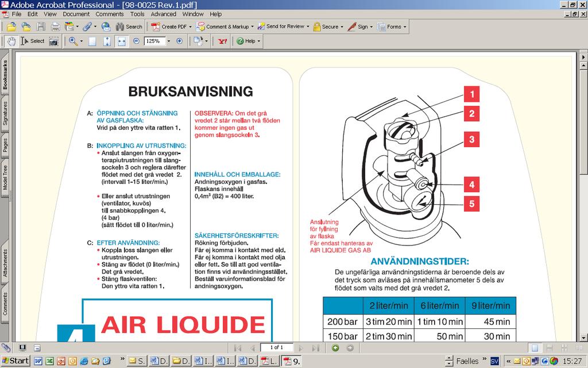This screenshot has width=588, height=368.
Task: Click the paperclip icon in status bar
Action: tap(5, 347)
